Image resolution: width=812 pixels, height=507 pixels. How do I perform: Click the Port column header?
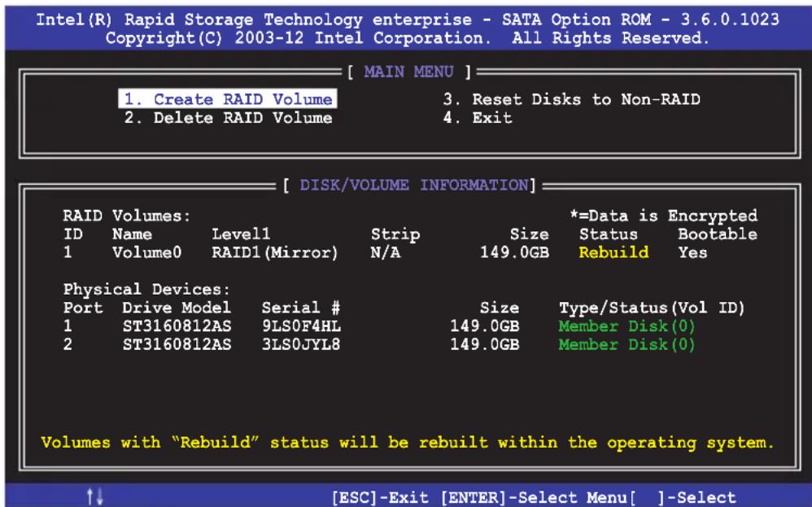click(x=83, y=308)
